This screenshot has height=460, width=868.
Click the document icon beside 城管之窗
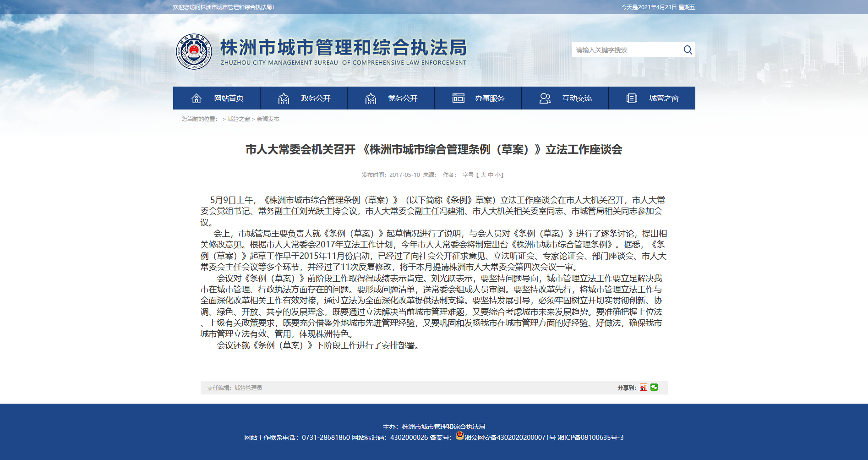pos(632,98)
